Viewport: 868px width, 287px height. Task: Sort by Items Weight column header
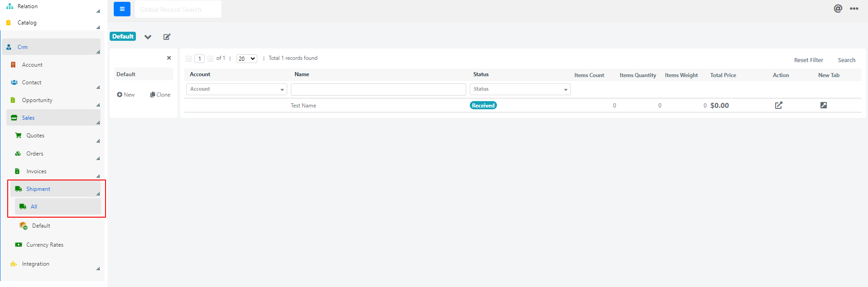coord(681,75)
